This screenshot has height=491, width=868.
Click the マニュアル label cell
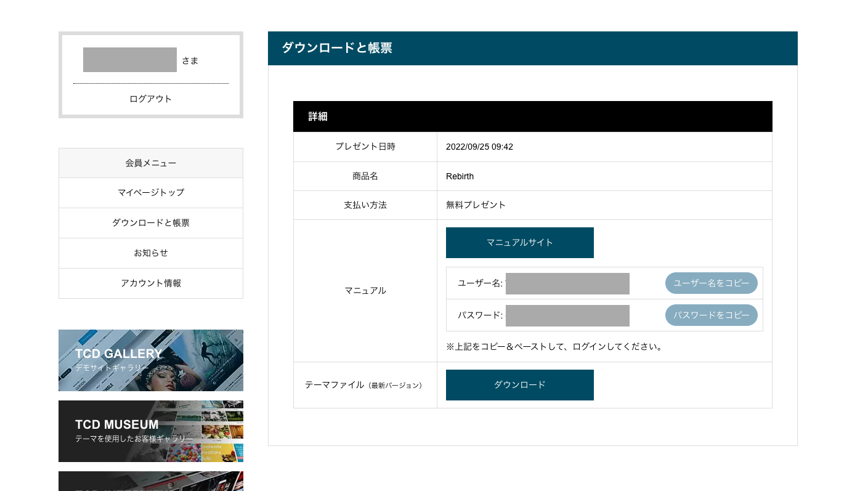coord(365,291)
